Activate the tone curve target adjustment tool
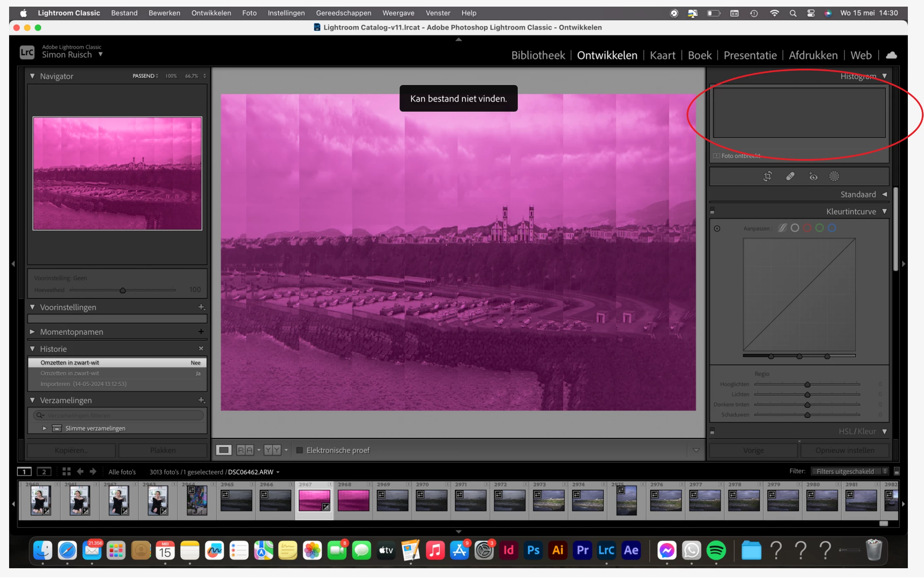Viewport: 924px width, 579px height. point(717,229)
